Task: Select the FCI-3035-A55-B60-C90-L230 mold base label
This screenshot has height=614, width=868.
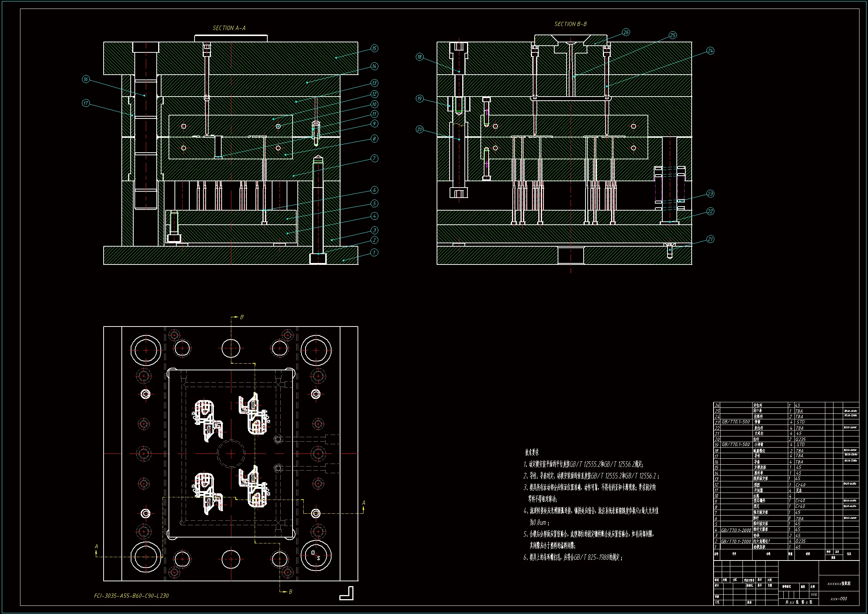Action: click(131, 595)
